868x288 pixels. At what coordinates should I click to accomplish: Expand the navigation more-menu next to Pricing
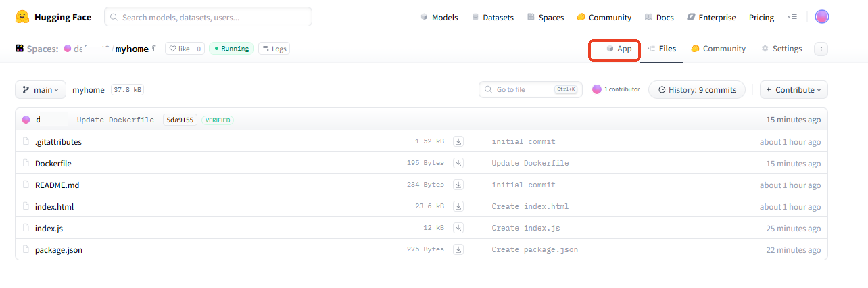[x=792, y=17]
